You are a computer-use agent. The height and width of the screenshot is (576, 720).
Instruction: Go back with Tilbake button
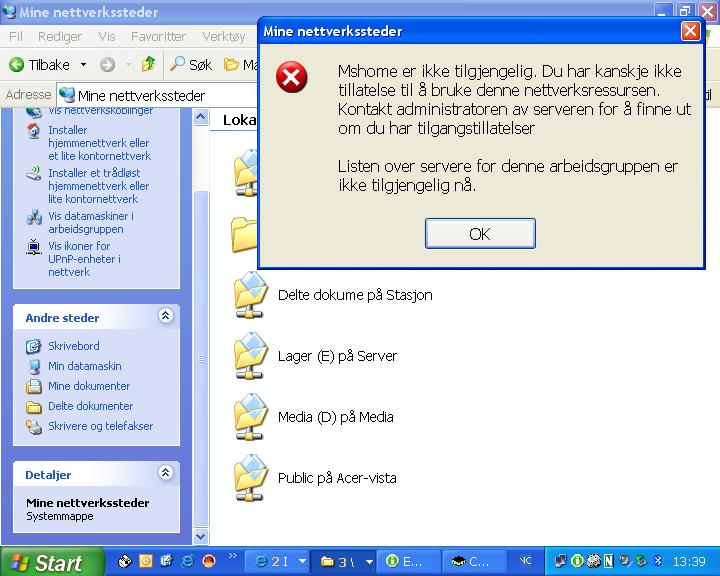tap(40, 65)
